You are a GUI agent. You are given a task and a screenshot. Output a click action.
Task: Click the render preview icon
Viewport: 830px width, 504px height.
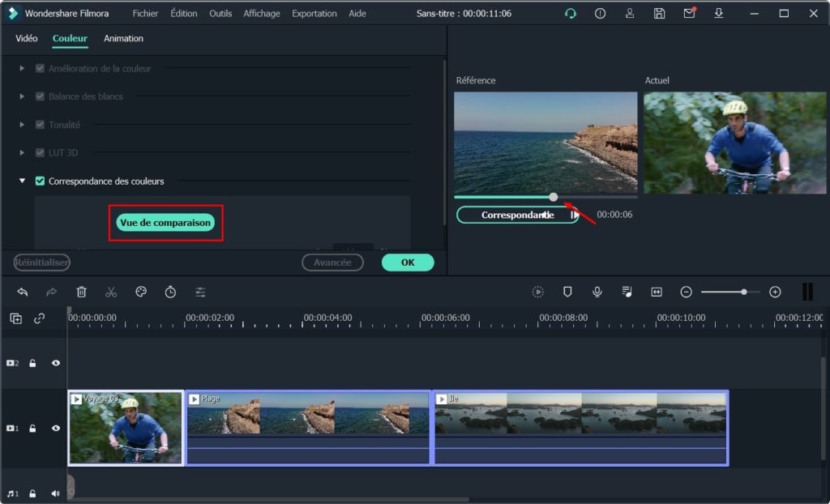point(538,292)
